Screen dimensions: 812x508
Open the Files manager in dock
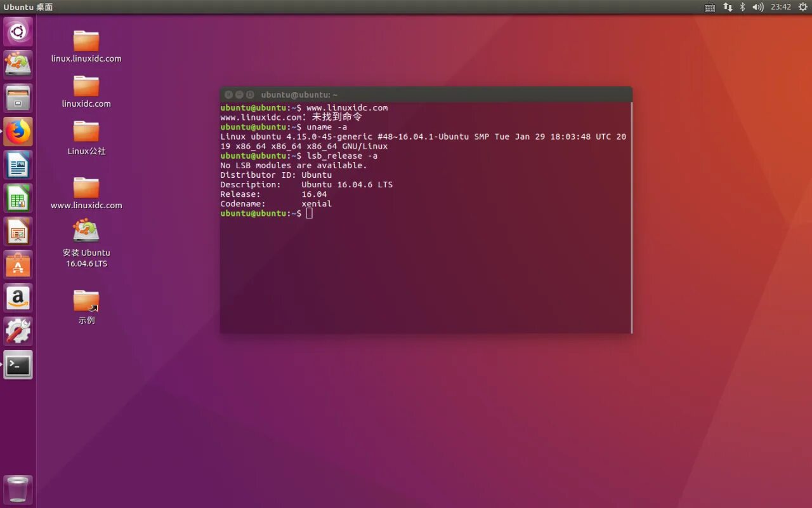[18, 98]
